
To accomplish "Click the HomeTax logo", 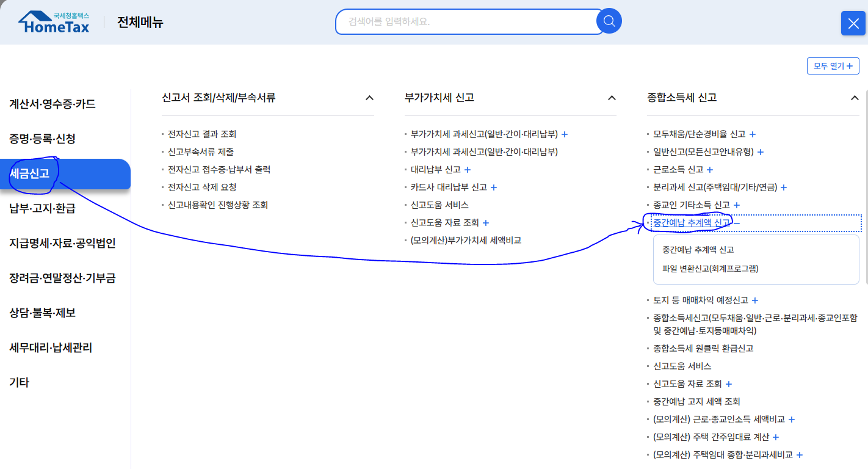I will [x=54, y=20].
